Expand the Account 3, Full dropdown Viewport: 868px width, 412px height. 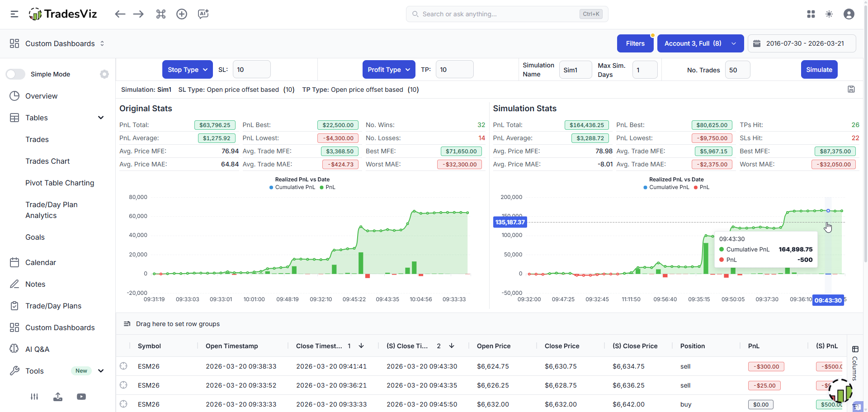coord(700,43)
